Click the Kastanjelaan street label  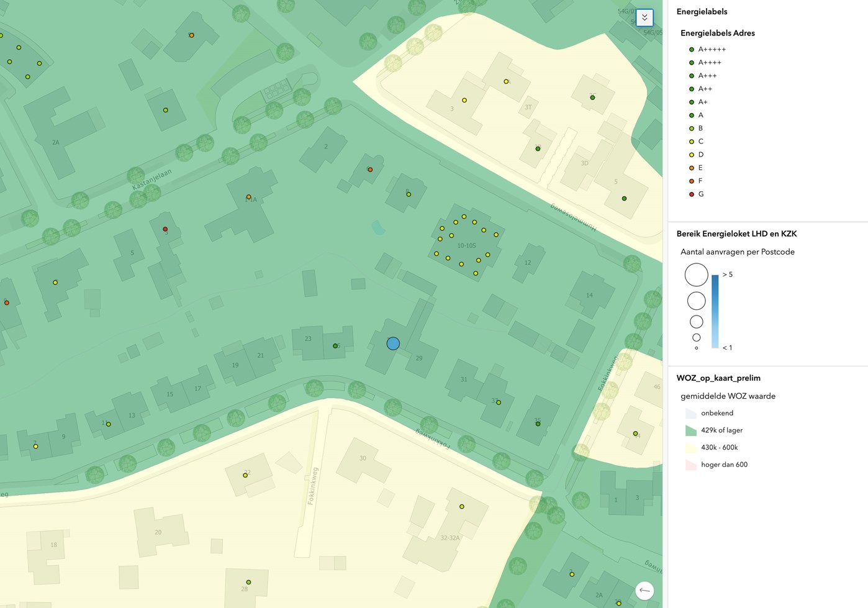151,179
